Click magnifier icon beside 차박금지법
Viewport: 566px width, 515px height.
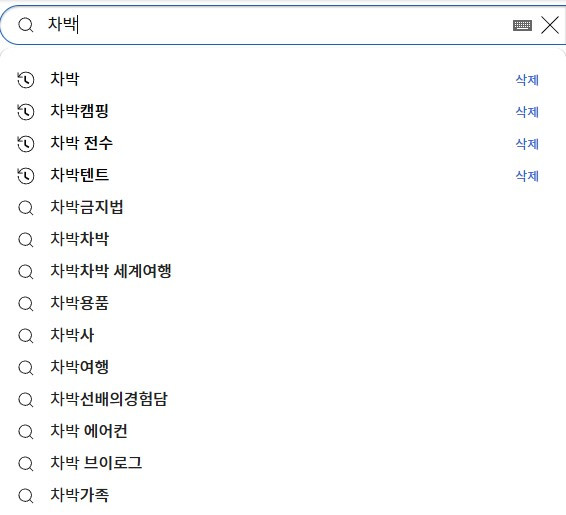coord(26,208)
